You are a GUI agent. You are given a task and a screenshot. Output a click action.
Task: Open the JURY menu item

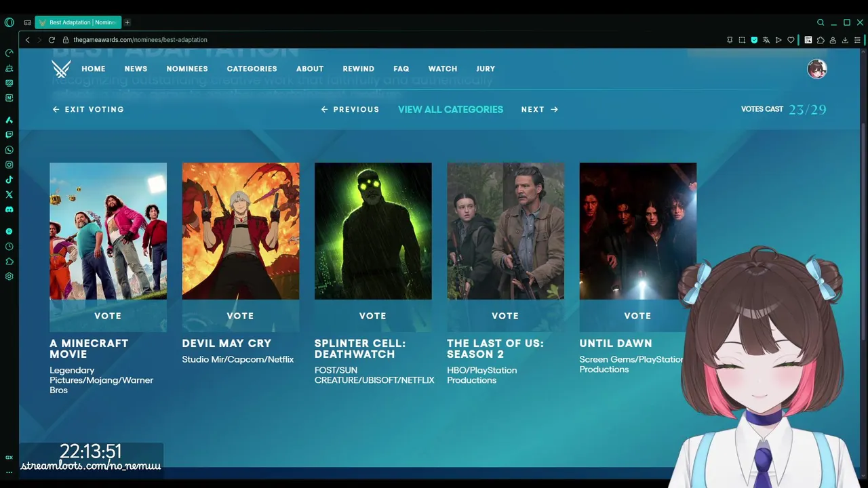click(x=486, y=68)
